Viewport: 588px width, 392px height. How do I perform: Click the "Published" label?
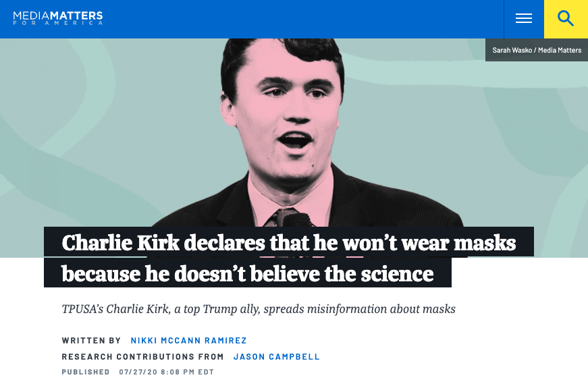(86, 372)
